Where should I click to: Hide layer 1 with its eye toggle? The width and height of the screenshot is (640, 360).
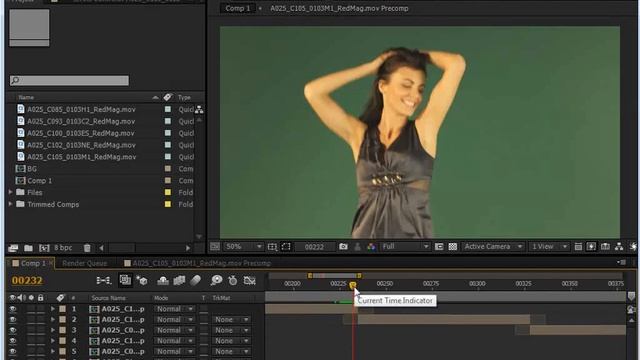pos(13,309)
